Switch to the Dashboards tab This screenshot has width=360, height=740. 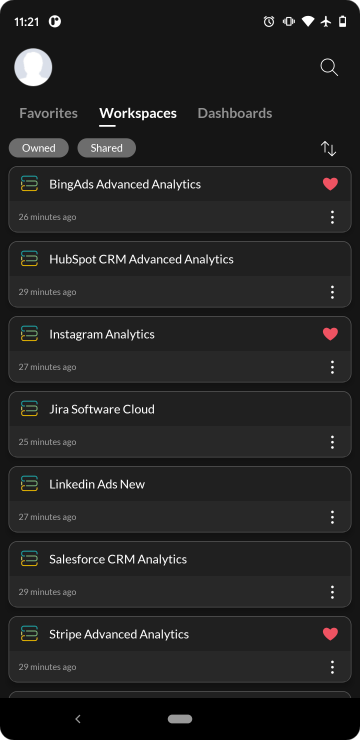pos(234,113)
